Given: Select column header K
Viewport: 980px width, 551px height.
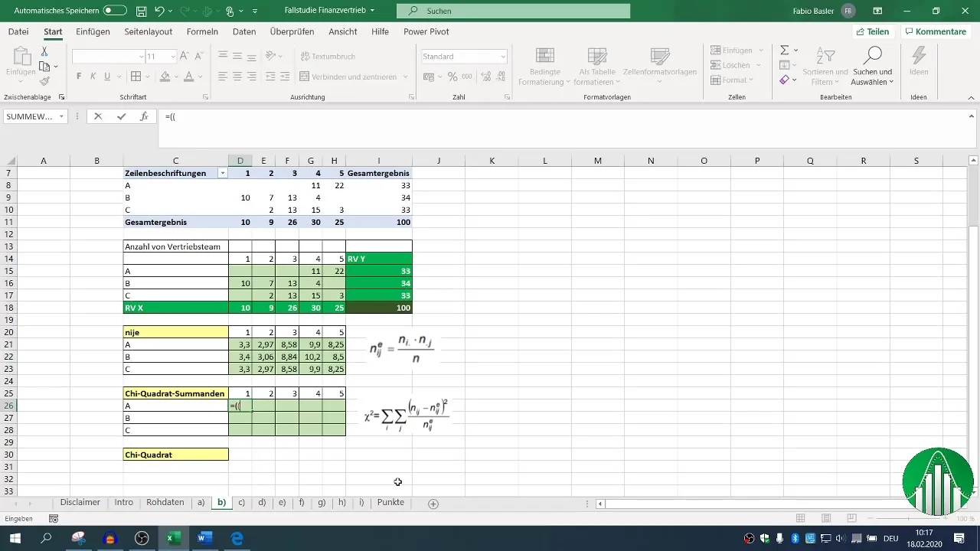Looking at the screenshot, I should (492, 161).
